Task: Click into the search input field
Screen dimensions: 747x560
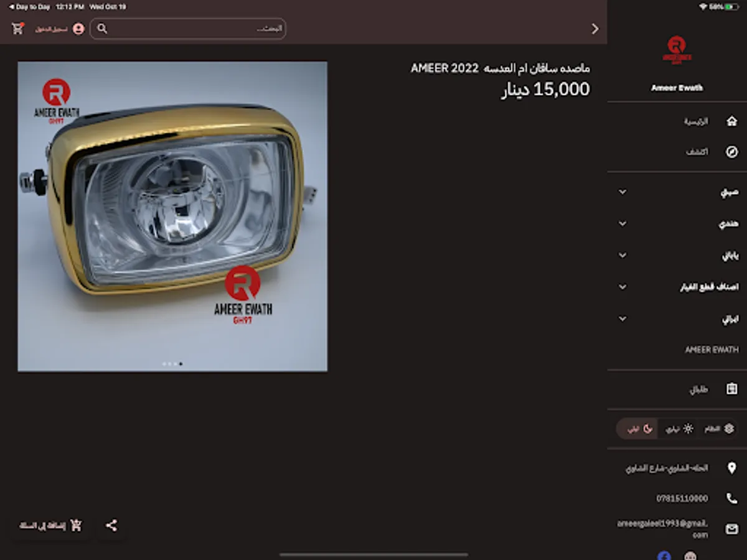Action: (x=188, y=29)
